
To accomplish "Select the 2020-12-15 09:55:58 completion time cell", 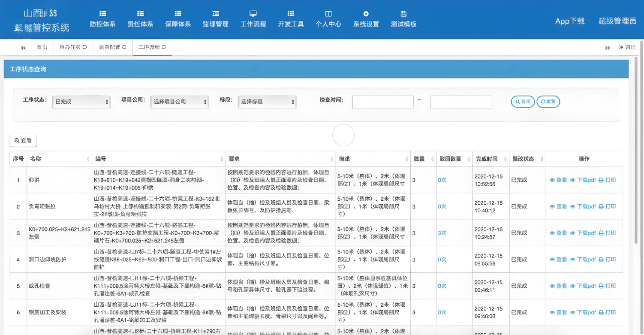I will pos(491,260).
